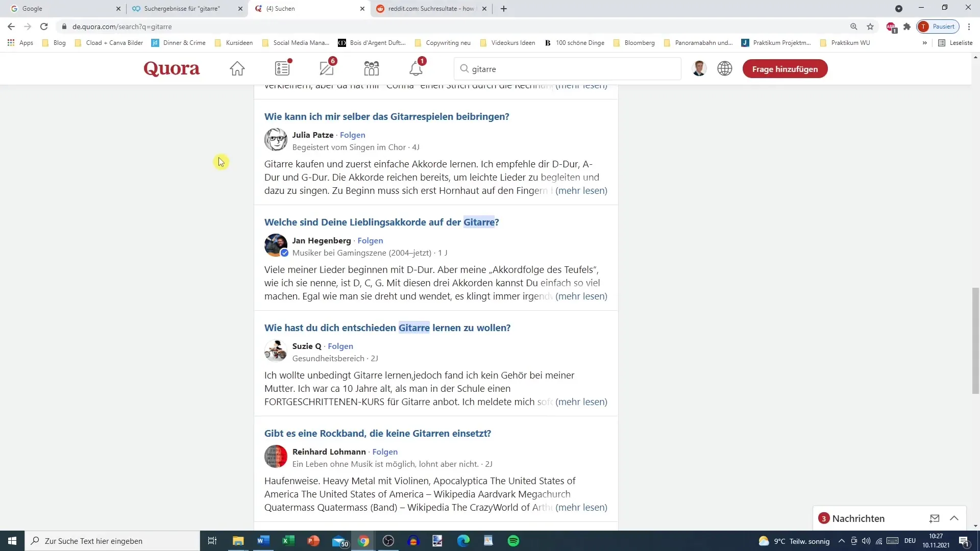The image size is (980, 551).
Task: Compose a new message icon in Nachrichten
Action: click(935, 518)
